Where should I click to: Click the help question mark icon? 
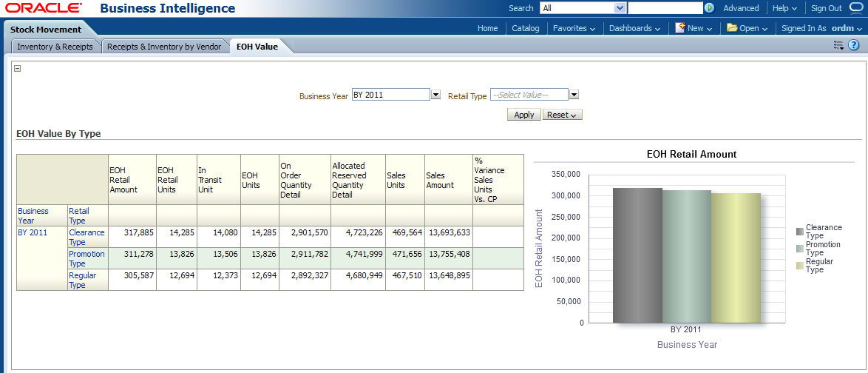(x=853, y=45)
